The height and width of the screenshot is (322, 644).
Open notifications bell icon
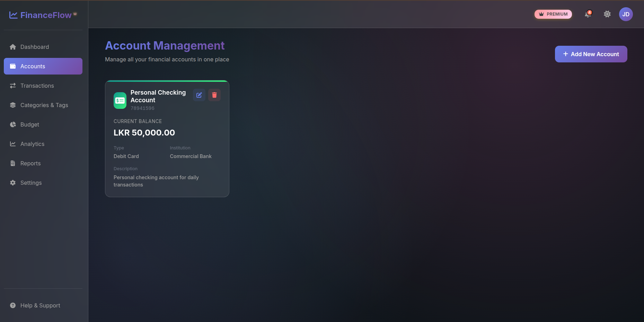click(588, 14)
